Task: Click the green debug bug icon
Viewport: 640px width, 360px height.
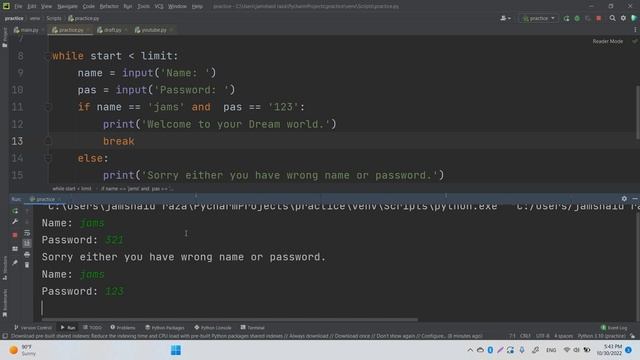Action: [x=577, y=18]
